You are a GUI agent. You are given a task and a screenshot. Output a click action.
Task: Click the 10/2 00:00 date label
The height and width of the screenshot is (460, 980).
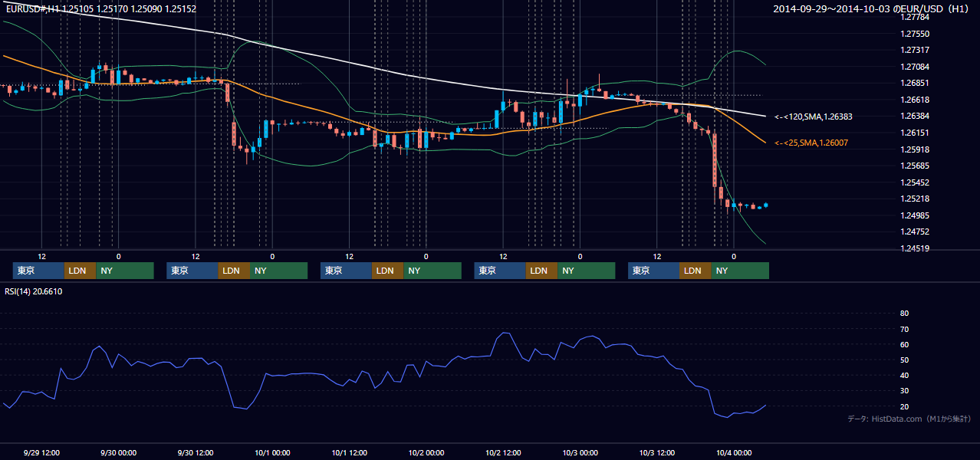pos(426,452)
